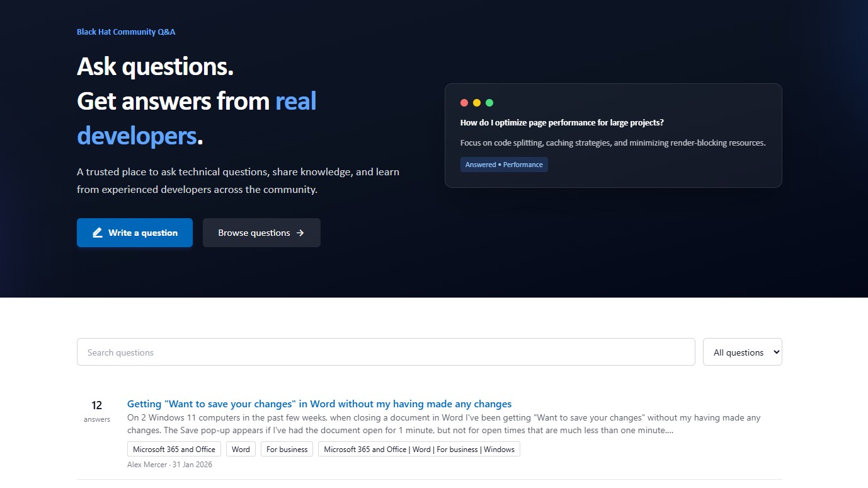Click the yellow dot on the preview card
Screen dimensions: 868x488
(477, 102)
